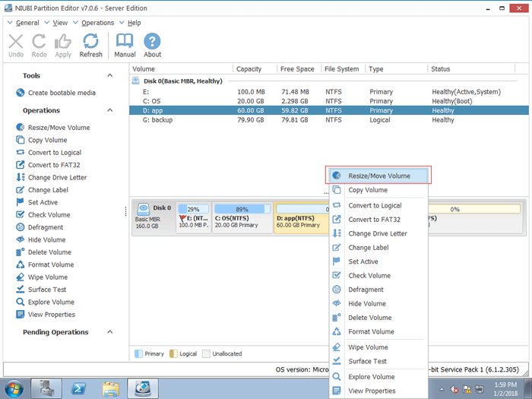This screenshot has height=399, width=532.
Task: Collapse the Tools section chevron
Action: point(109,75)
